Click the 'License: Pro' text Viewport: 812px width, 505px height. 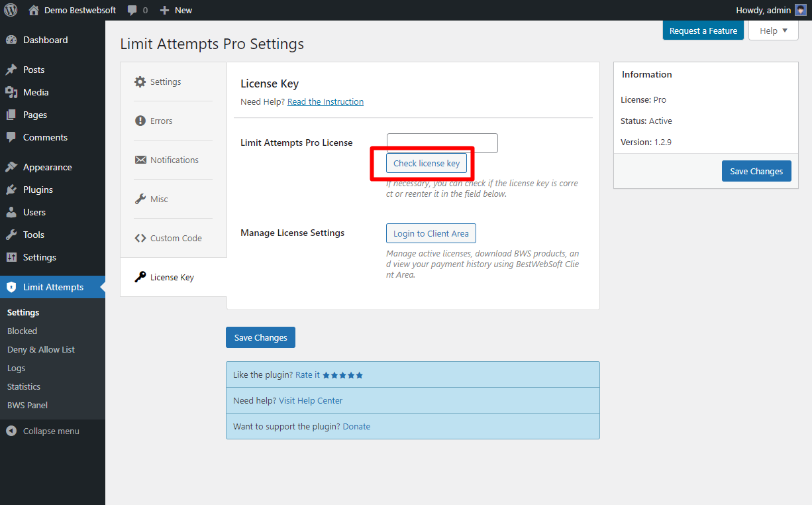[x=643, y=99]
